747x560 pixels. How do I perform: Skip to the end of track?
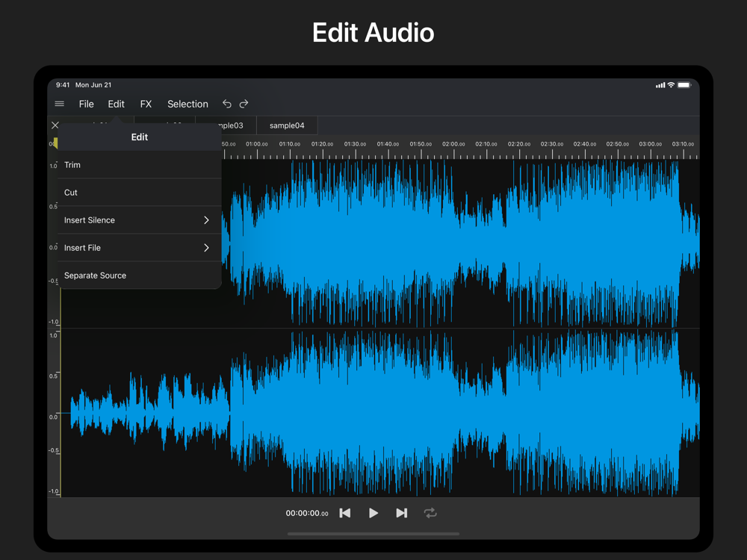[402, 513]
